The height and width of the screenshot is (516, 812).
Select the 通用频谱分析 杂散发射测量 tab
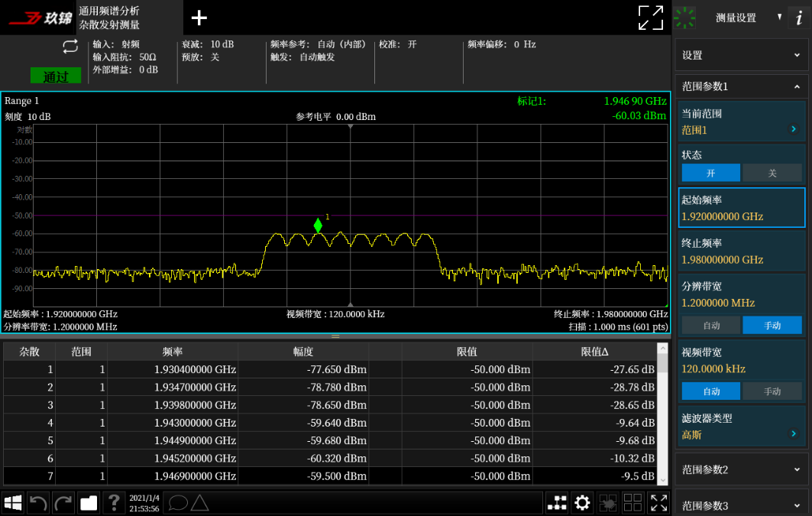tap(129, 18)
